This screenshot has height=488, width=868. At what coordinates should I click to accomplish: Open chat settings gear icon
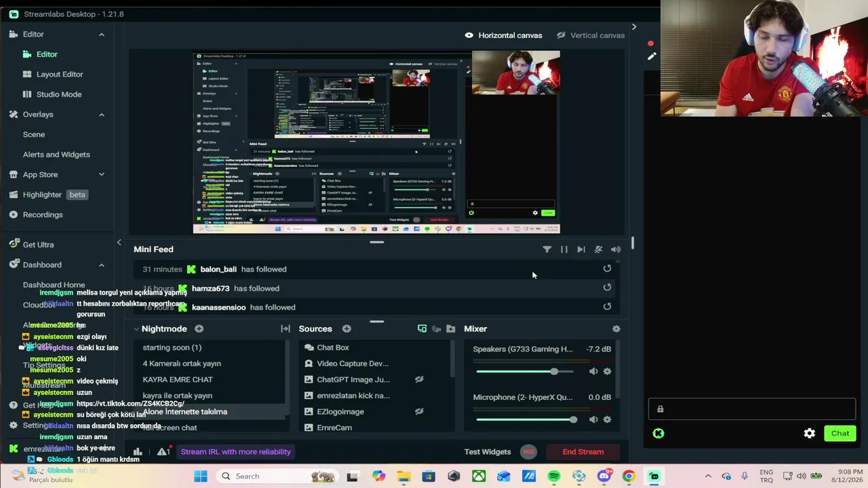pos(810,434)
